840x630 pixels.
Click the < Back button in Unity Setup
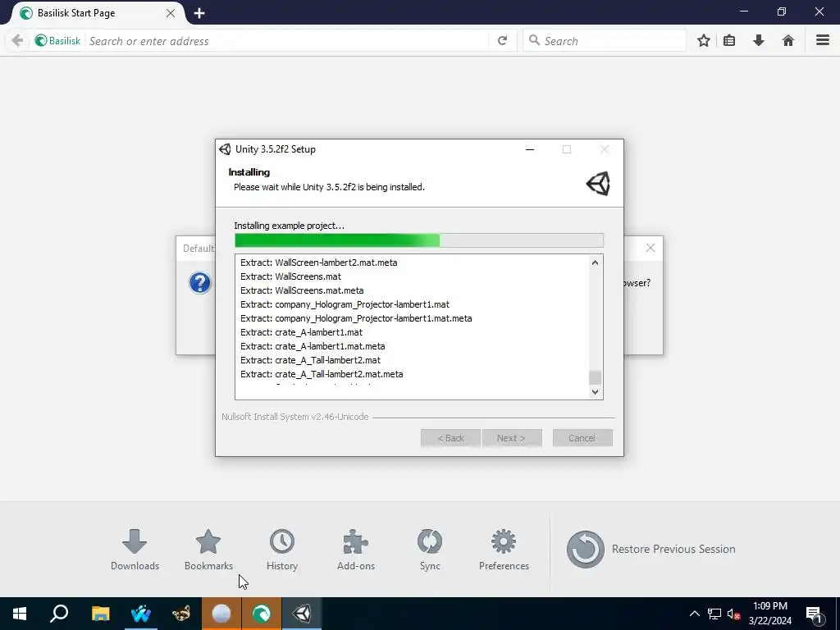450,438
